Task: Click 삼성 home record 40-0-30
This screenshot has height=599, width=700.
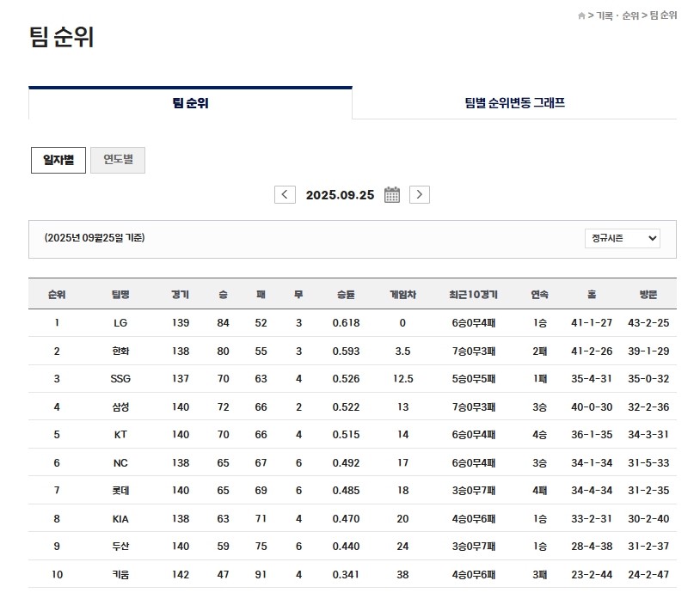Action: (592, 406)
